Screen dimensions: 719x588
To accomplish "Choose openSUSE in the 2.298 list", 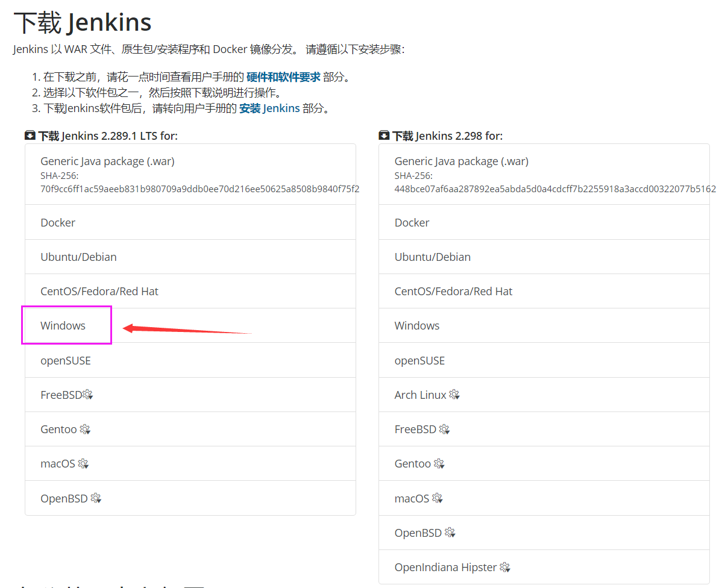I will [544, 360].
